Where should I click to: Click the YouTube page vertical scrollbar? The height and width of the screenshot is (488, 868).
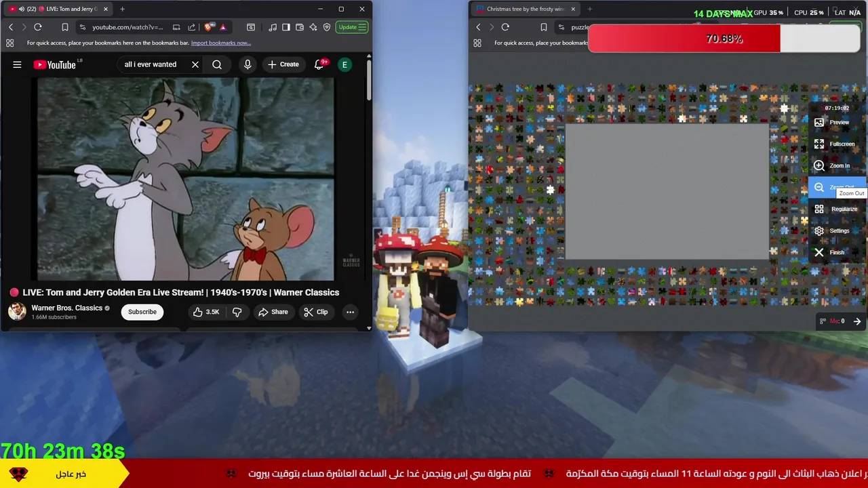(x=369, y=81)
